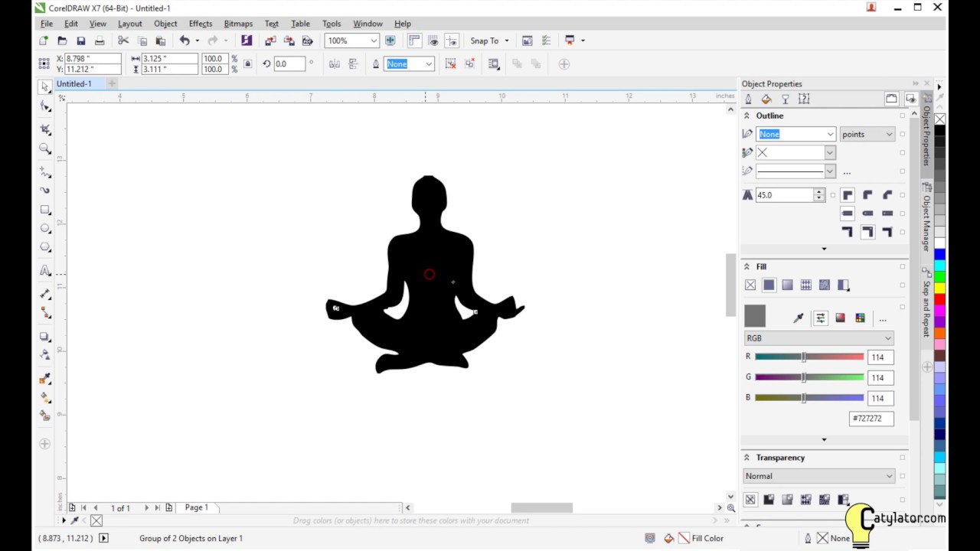Select the Page 1 tab
The height and width of the screenshot is (551, 980).
click(196, 507)
